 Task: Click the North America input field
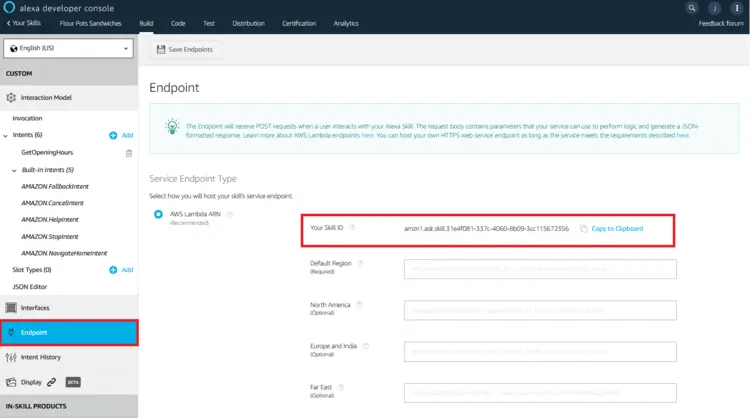click(x=540, y=310)
